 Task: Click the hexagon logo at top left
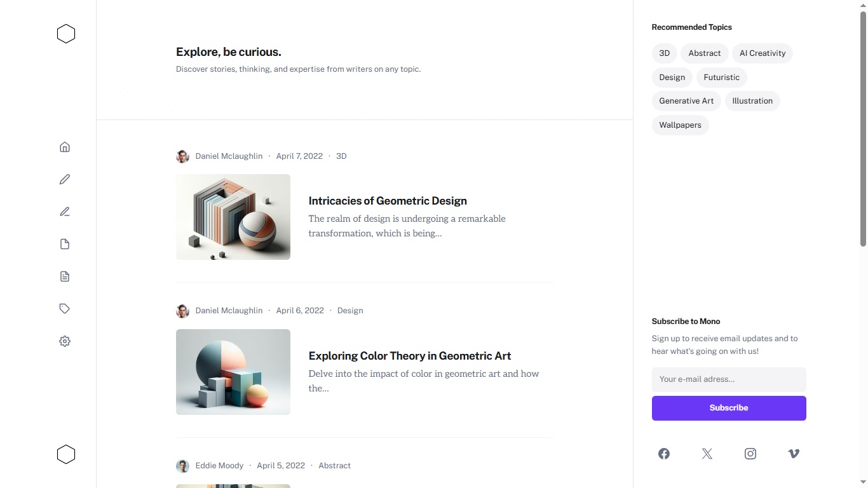(66, 34)
